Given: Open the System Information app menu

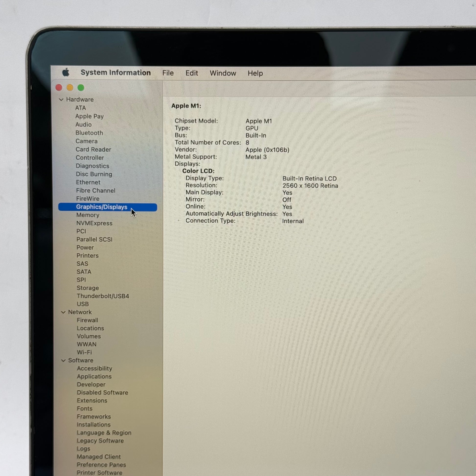Looking at the screenshot, I should click(x=115, y=73).
